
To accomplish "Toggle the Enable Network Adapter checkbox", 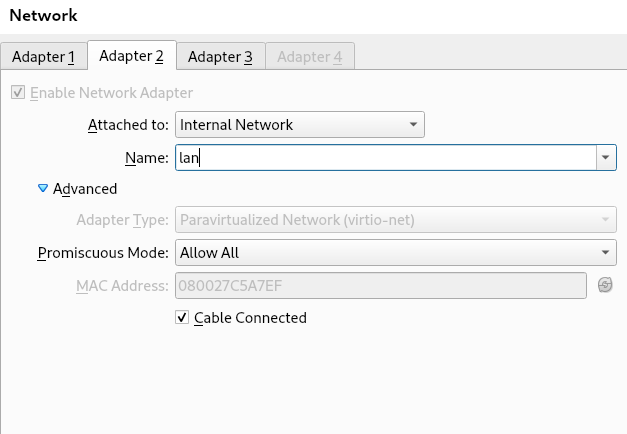I will point(17,93).
